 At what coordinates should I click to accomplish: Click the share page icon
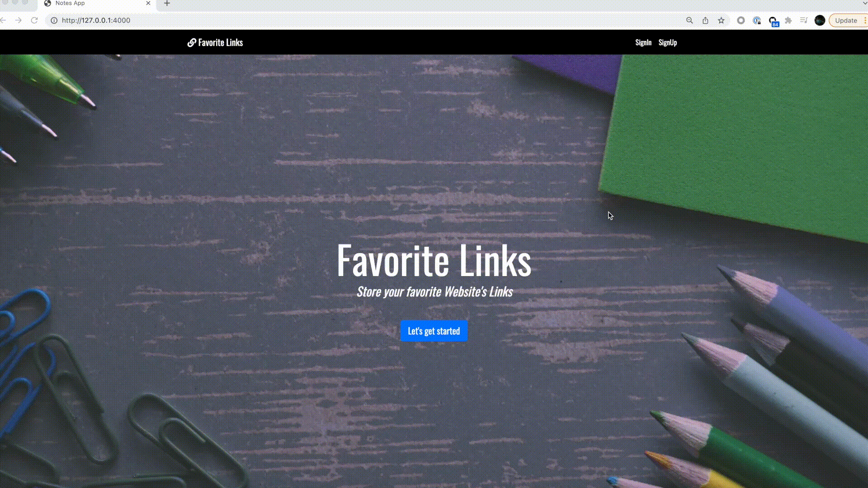705,20
